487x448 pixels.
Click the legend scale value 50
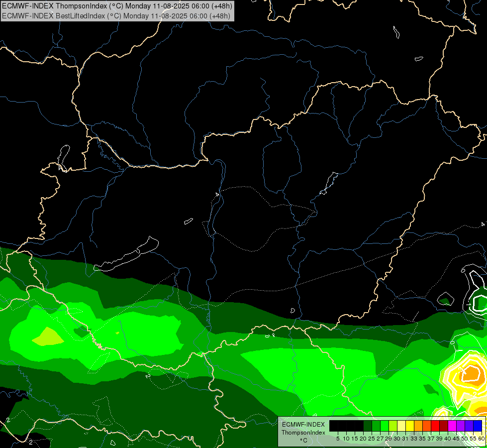point(465,439)
